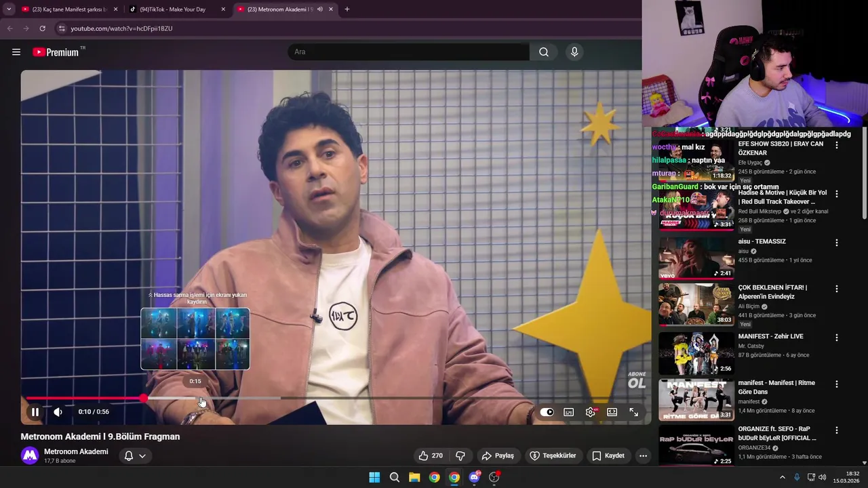Toggle the autoplay switch
Image resolution: width=868 pixels, height=488 pixels.
(x=547, y=412)
